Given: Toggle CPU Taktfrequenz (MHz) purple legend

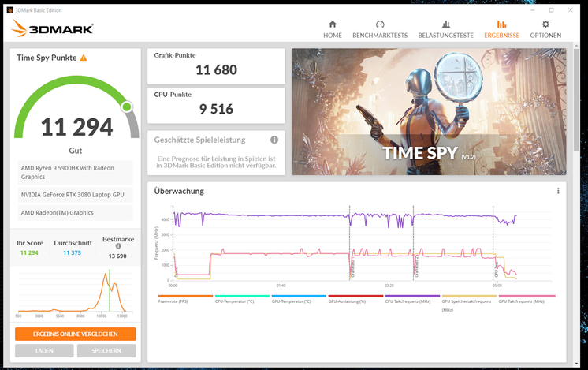Looking at the screenshot, I should tap(412, 301).
